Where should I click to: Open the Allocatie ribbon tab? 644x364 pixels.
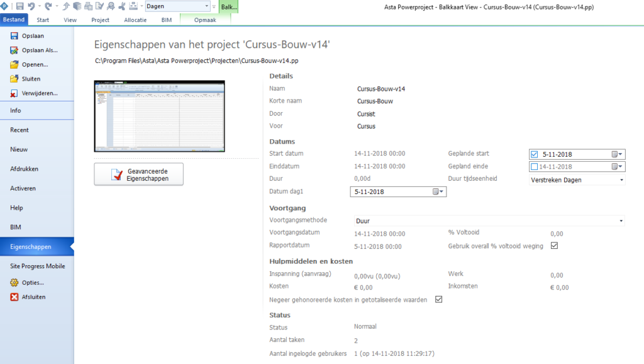135,20
